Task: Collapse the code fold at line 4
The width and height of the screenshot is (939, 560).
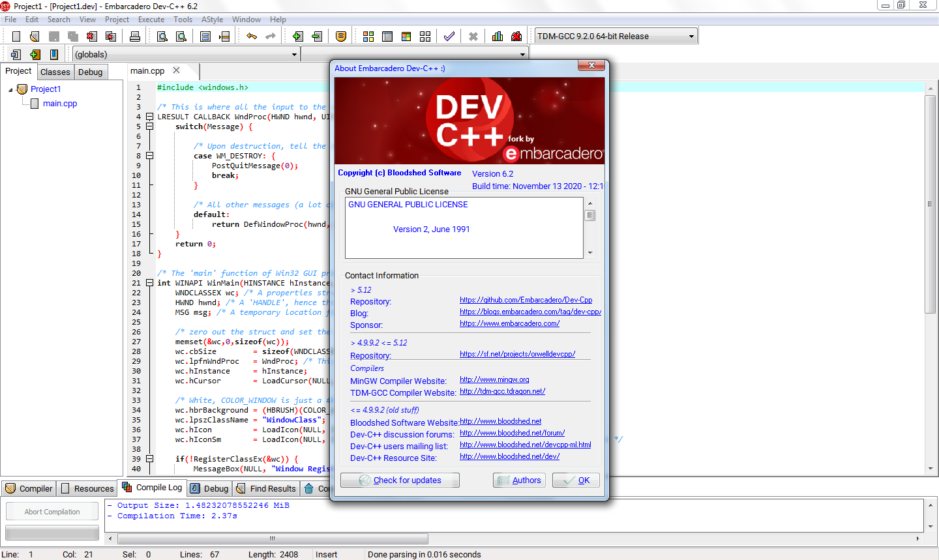Action: click(x=149, y=117)
